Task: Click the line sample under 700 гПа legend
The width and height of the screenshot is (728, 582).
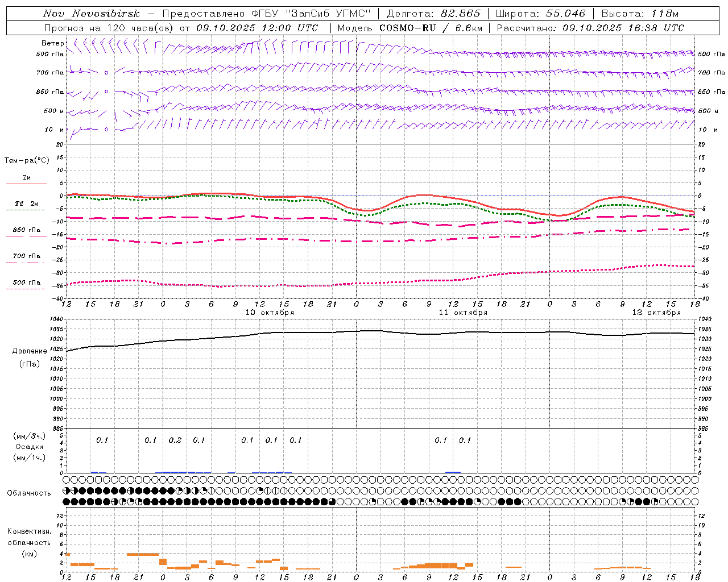Action: (x=25, y=263)
